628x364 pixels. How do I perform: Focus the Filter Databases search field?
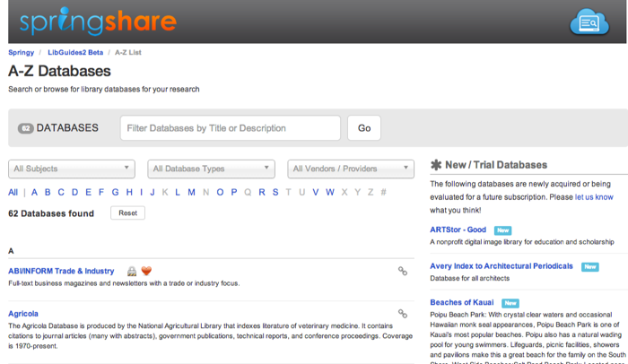click(x=231, y=128)
